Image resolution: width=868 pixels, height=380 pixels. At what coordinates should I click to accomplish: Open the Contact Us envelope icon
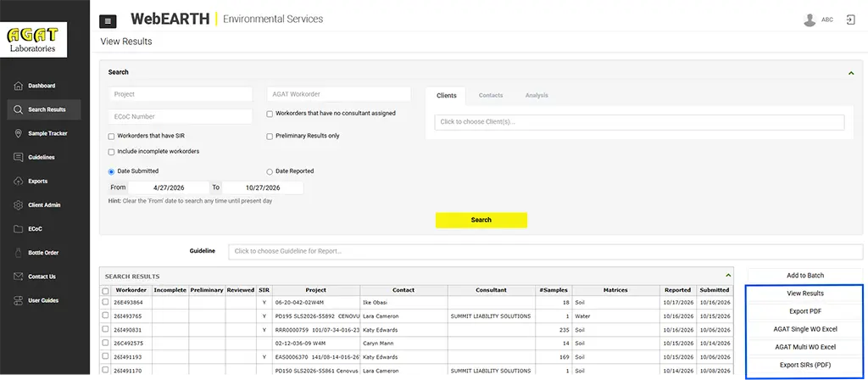[x=19, y=277]
